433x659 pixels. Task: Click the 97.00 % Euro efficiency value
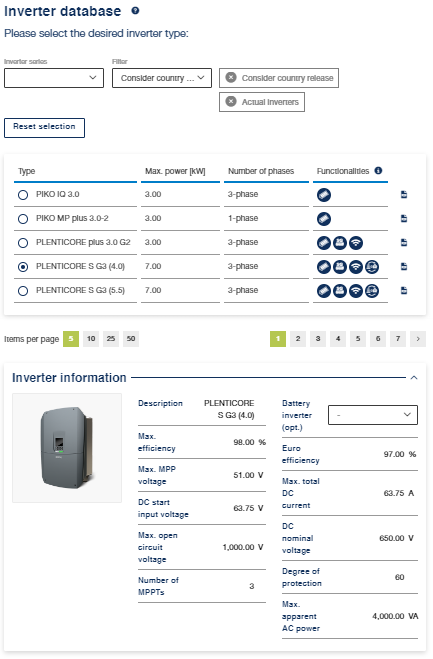[x=400, y=454]
